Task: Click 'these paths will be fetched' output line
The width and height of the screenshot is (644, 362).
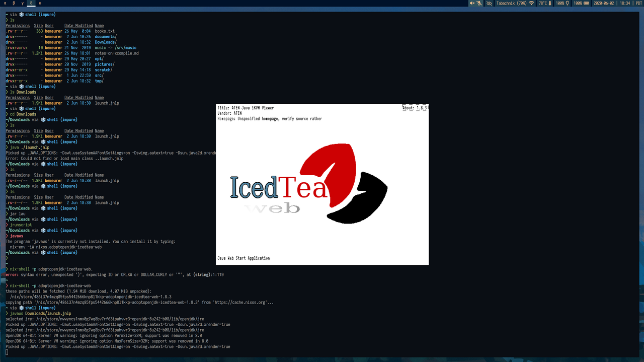Action: [x=78, y=292]
